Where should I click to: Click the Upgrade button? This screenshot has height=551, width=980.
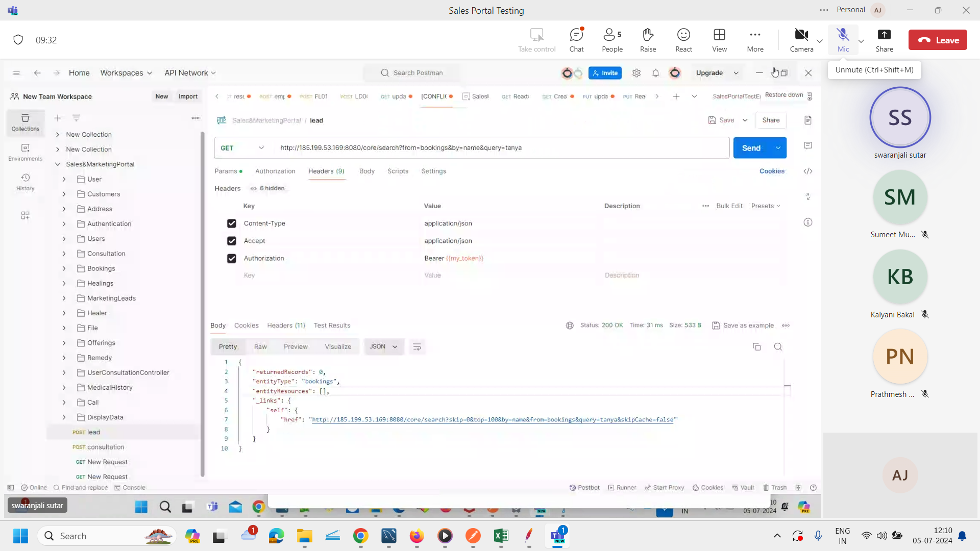click(709, 73)
